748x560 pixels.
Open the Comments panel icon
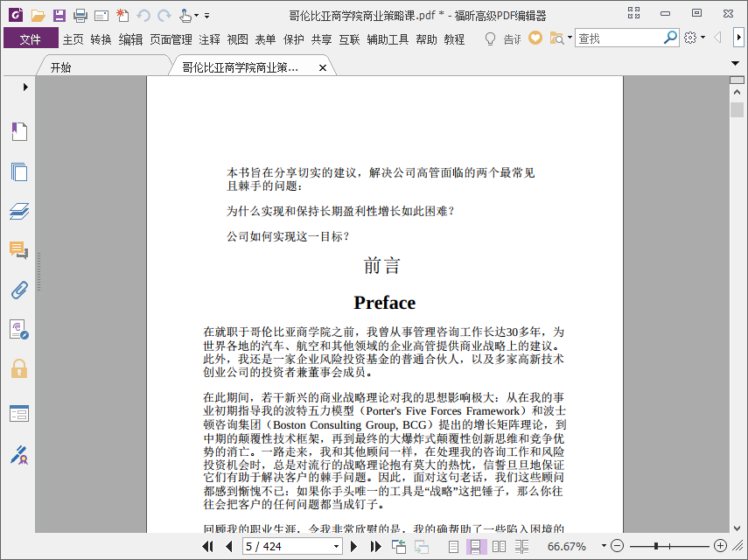19,250
